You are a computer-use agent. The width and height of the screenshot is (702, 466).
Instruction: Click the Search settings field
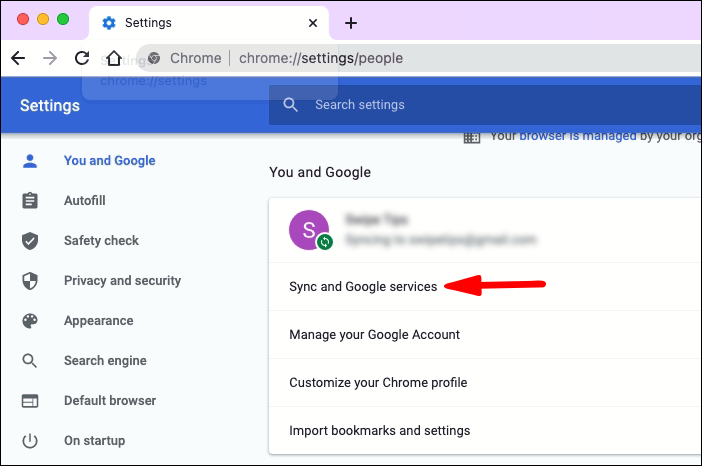click(x=485, y=105)
